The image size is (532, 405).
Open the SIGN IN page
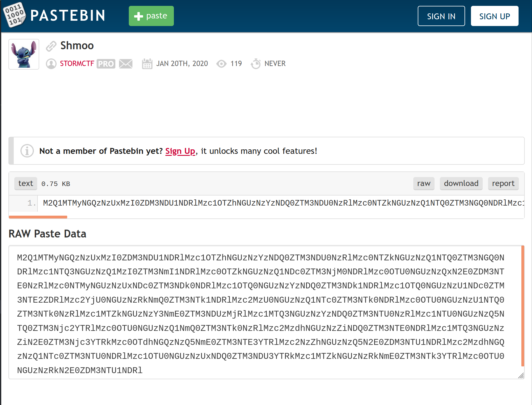tap(441, 16)
